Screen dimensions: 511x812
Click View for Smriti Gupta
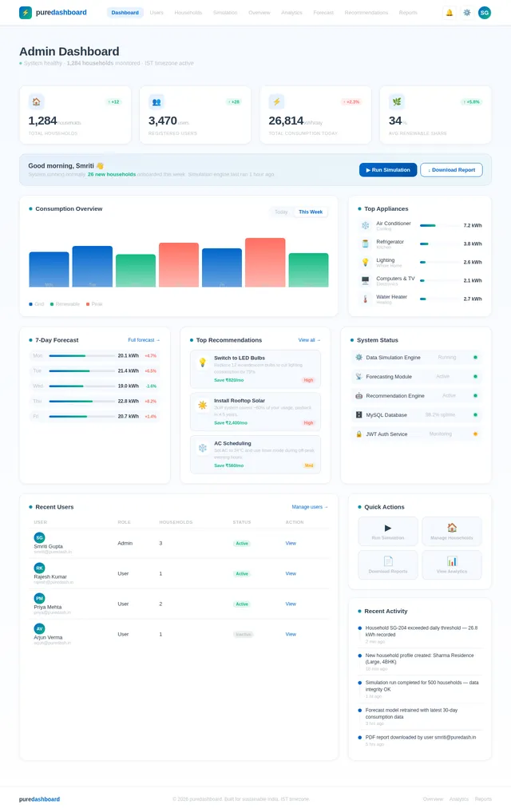click(x=291, y=543)
